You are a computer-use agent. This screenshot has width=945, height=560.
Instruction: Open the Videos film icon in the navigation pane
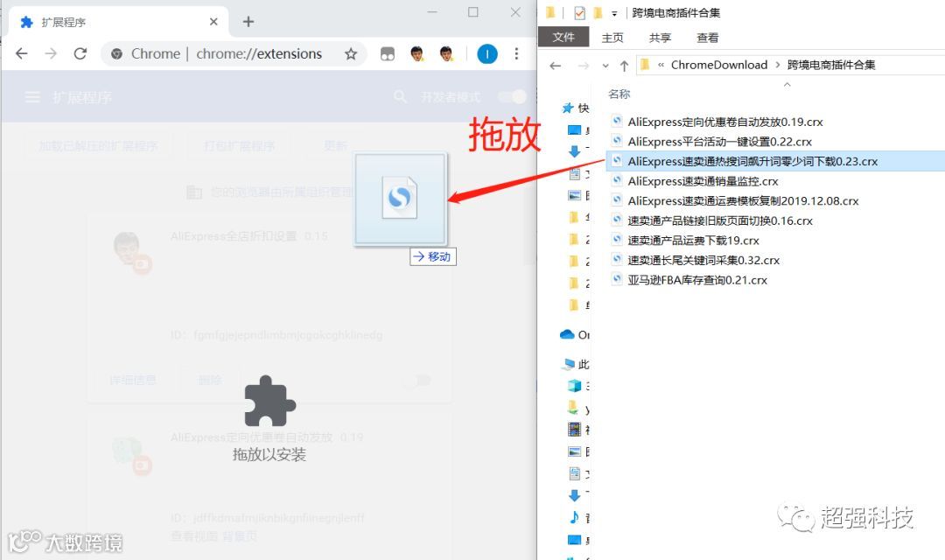tap(574, 430)
